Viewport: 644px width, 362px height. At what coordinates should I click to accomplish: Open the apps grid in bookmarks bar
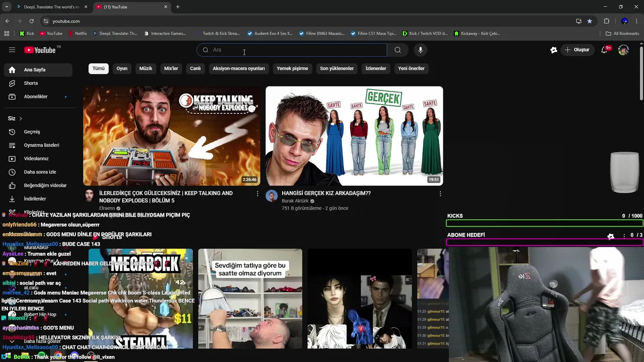[7, 34]
